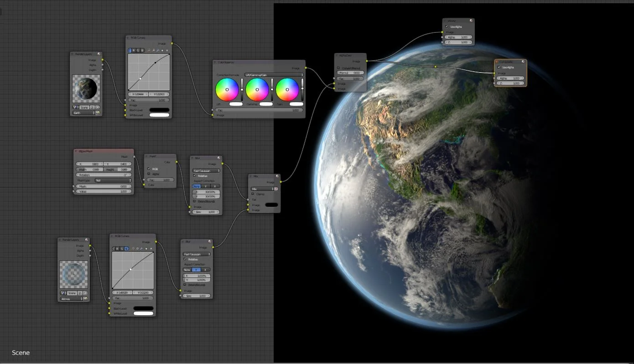Open curve tools wrench on top RGB Curves

[x=158, y=50]
